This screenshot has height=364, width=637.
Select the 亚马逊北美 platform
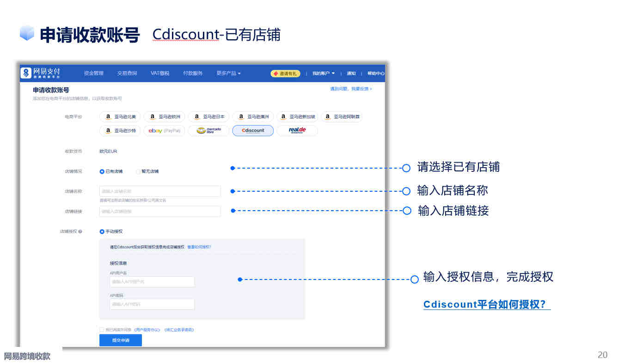[120, 117]
